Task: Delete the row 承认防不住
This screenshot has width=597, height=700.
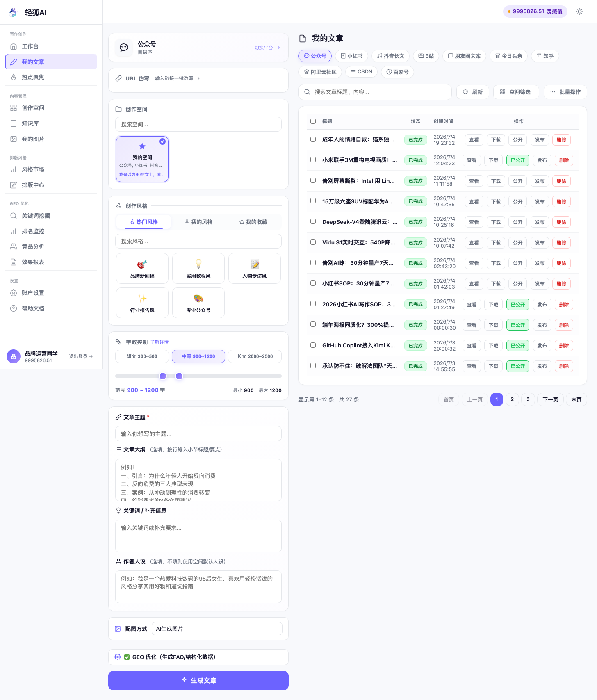Action: click(564, 366)
